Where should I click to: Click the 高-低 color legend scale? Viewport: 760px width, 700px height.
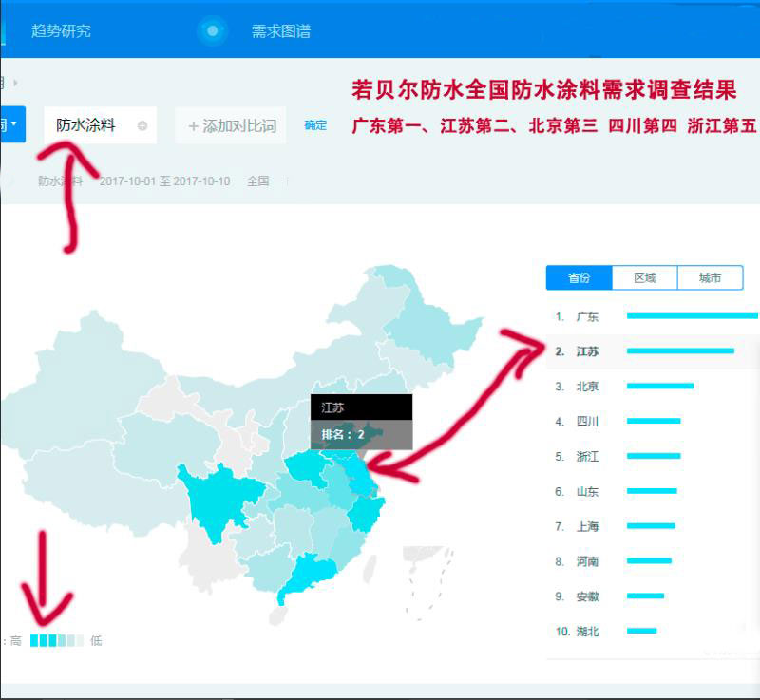(57, 641)
